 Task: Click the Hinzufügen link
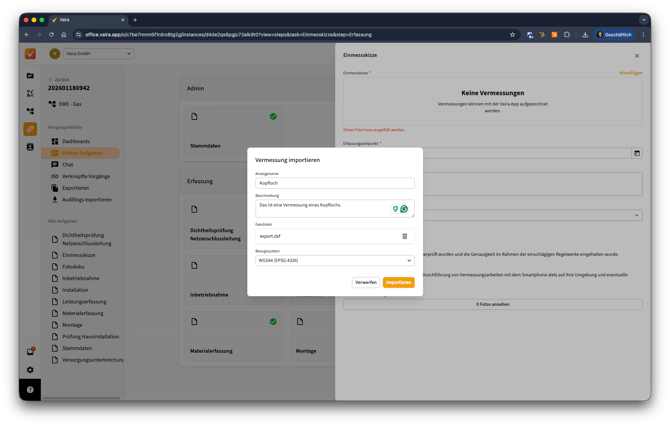point(630,73)
